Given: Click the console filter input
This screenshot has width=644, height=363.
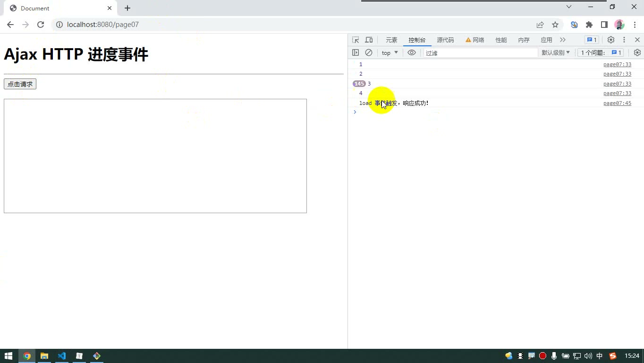Looking at the screenshot, I should 481,53.
